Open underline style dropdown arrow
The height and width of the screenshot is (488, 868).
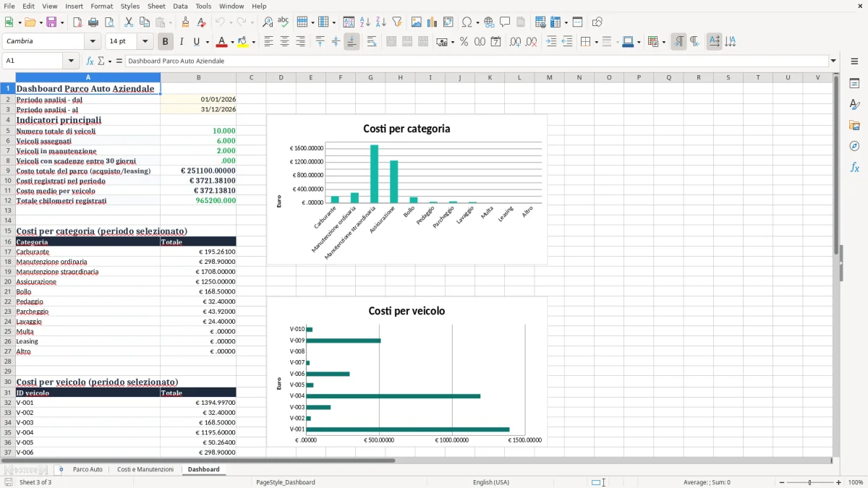(x=207, y=42)
